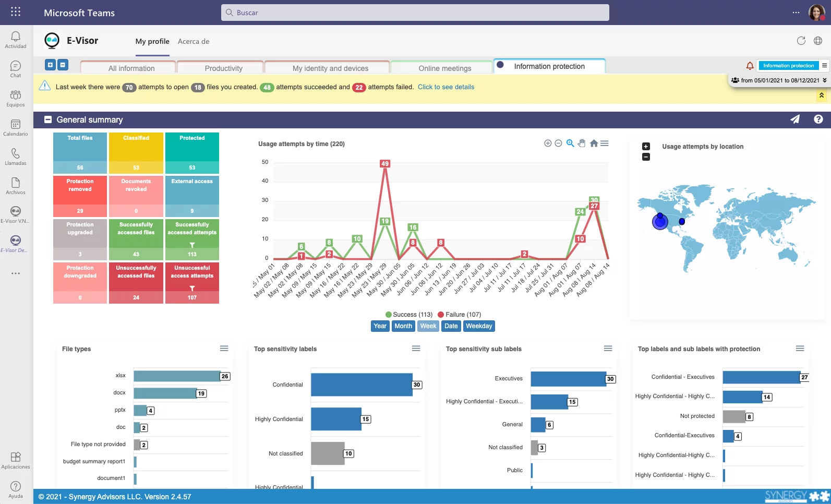This screenshot has width=831, height=504.
Task: Switch to My identity and devices tab
Action: (327, 68)
